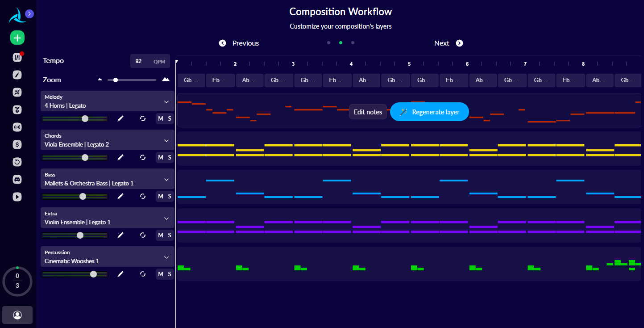
Task: Open the broadcast icon in the left sidebar
Action: point(17,127)
